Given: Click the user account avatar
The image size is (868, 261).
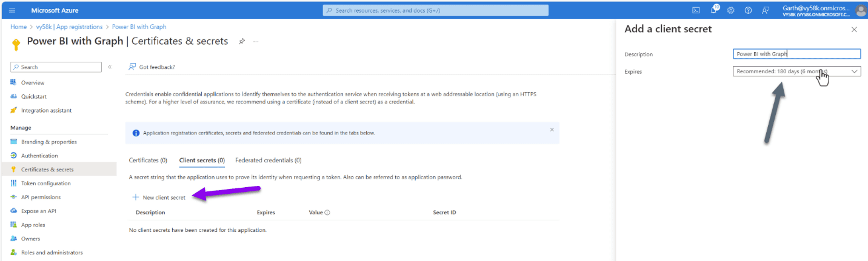Looking at the screenshot, I should pos(861,10).
